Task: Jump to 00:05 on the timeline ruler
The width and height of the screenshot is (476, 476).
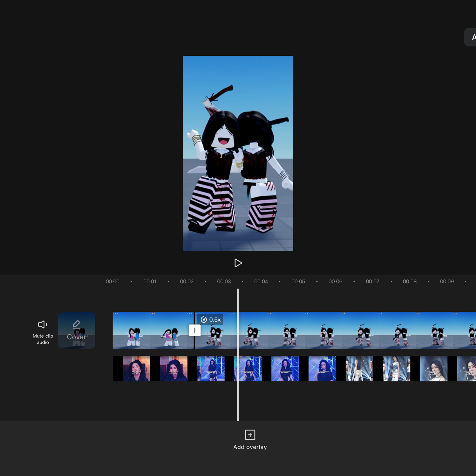Action: (x=298, y=282)
